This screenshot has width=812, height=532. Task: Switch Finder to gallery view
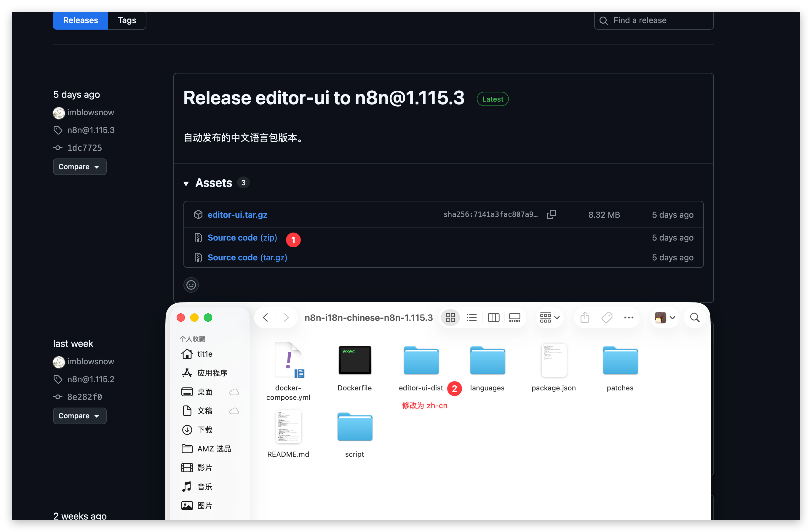click(x=514, y=318)
